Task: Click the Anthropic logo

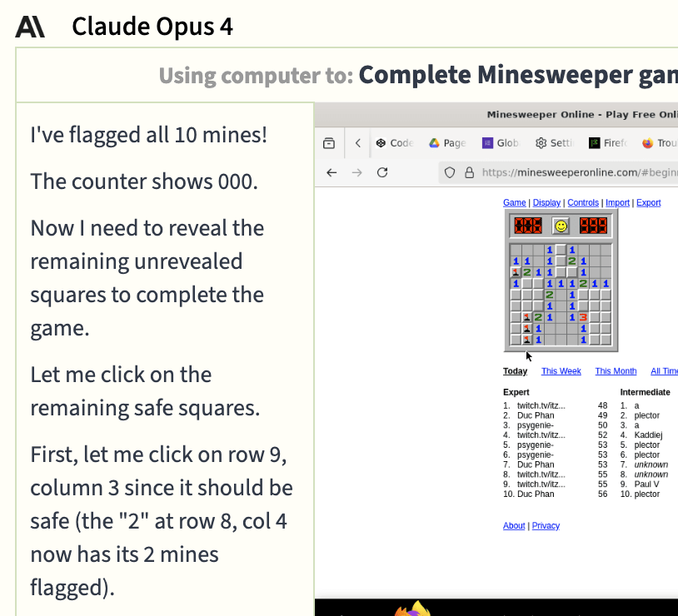Action: point(31,27)
